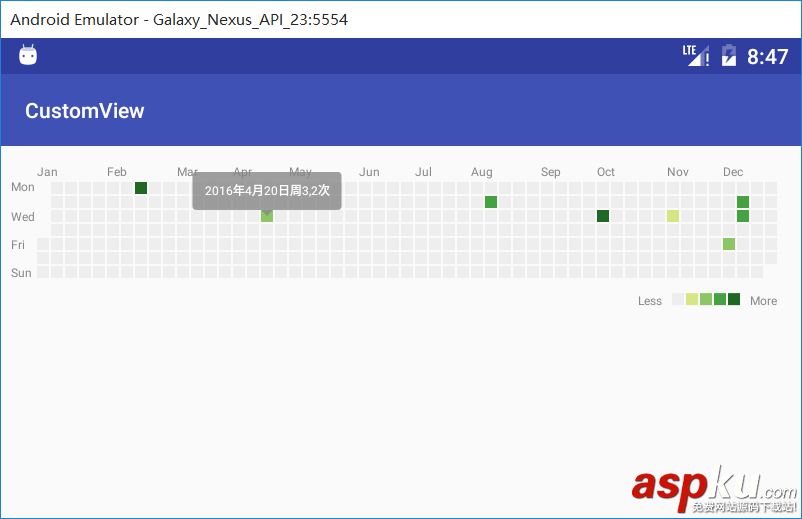This screenshot has width=802, height=519.
Task: Tap the highlighted April 20 cell below tooltip
Action: [267, 216]
